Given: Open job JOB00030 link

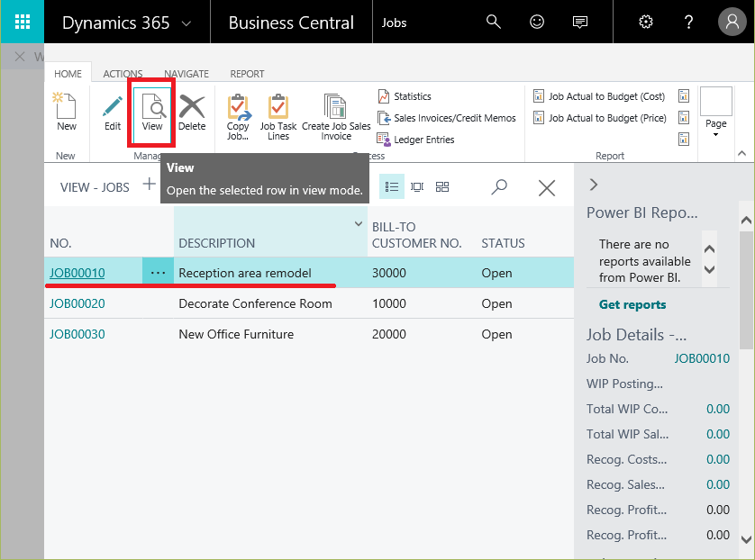Looking at the screenshot, I should click(77, 334).
